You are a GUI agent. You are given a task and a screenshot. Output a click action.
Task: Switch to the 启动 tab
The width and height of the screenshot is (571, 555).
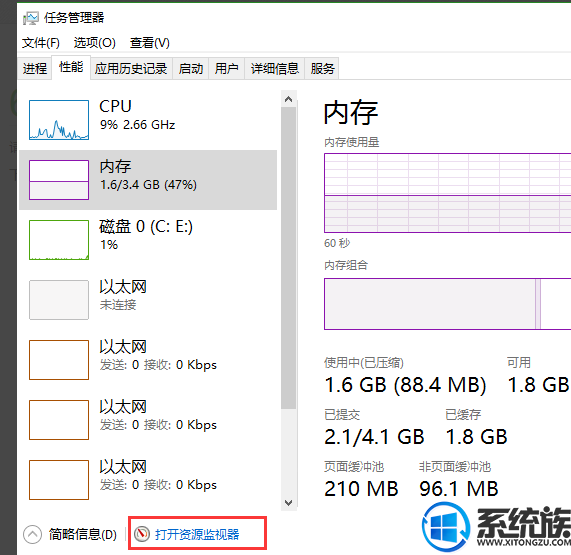click(x=190, y=68)
